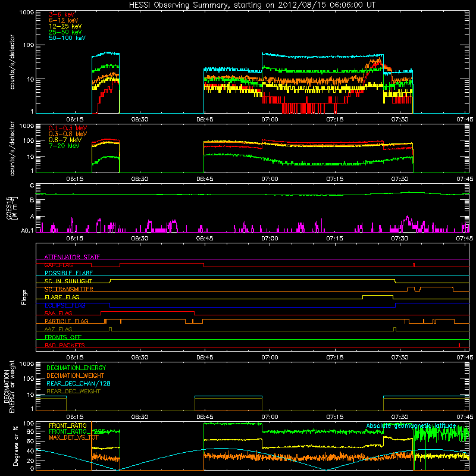Click the DECIMATION ENERGY or weight axis title
This screenshot has height=476, width=476.
9,386
